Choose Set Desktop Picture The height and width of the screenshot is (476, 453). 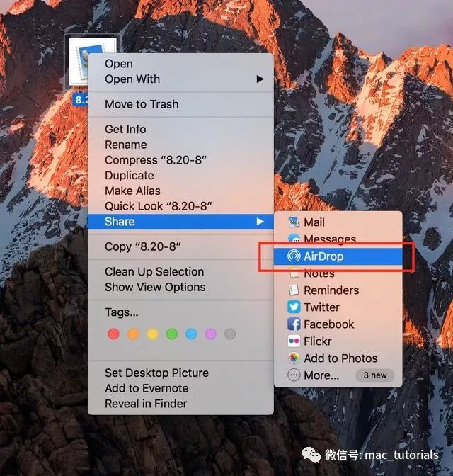(156, 373)
